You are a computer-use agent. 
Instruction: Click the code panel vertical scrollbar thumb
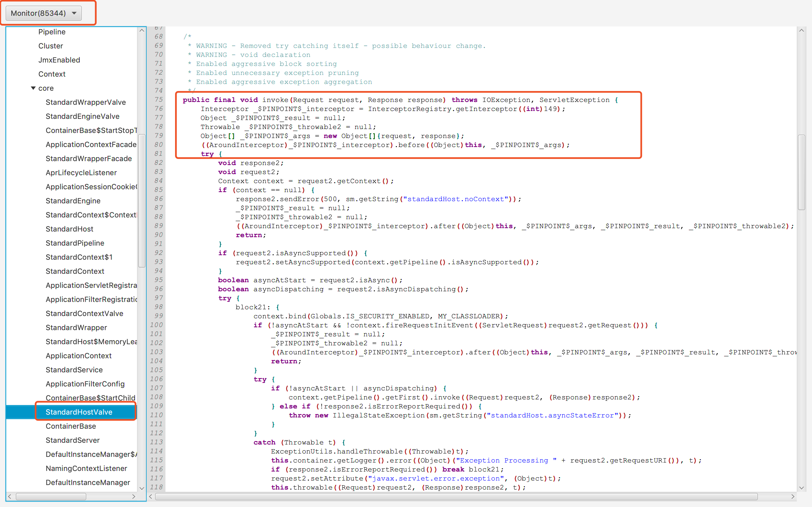pyautogui.click(x=801, y=172)
